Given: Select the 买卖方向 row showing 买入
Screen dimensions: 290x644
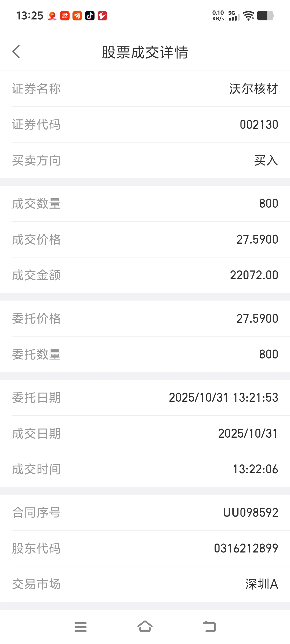Looking at the screenshot, I should pos(145,160).
